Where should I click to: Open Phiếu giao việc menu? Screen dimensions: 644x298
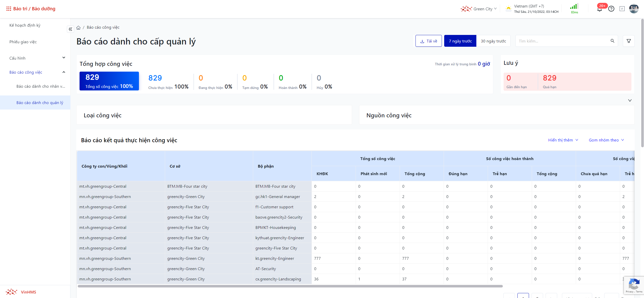click(x=23, y=42)
